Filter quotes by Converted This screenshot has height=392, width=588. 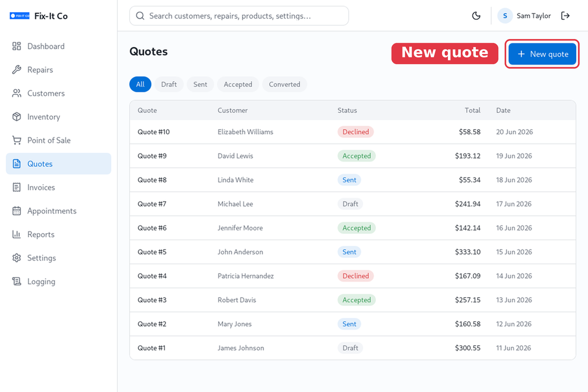click(284, 84)
